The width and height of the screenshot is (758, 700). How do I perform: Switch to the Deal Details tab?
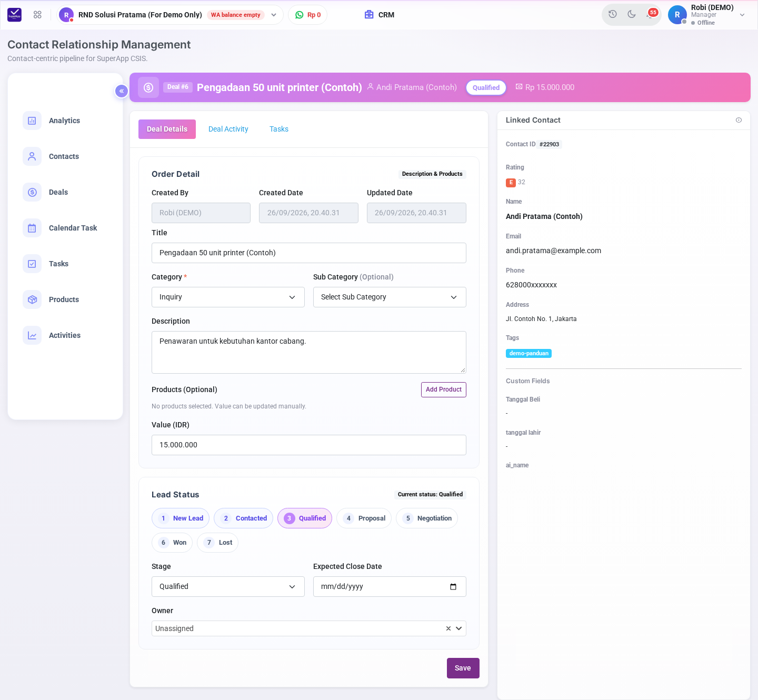coord(167,129)
